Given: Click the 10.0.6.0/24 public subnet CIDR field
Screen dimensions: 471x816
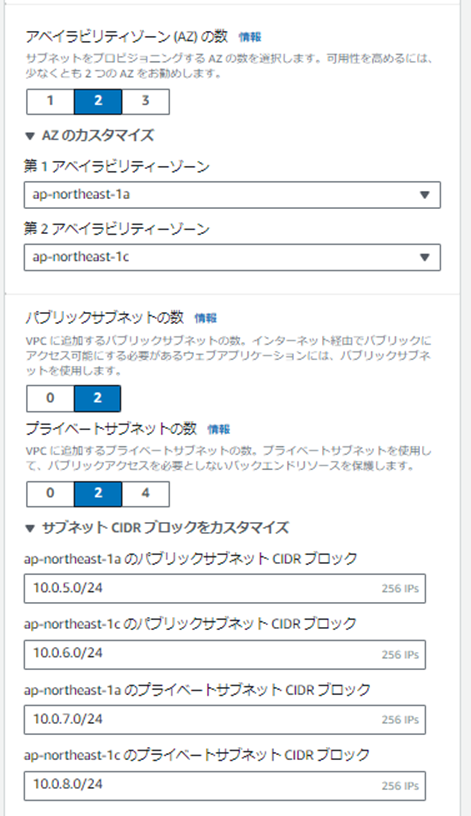Looking at the screenshot, I should tap(225, 655).
